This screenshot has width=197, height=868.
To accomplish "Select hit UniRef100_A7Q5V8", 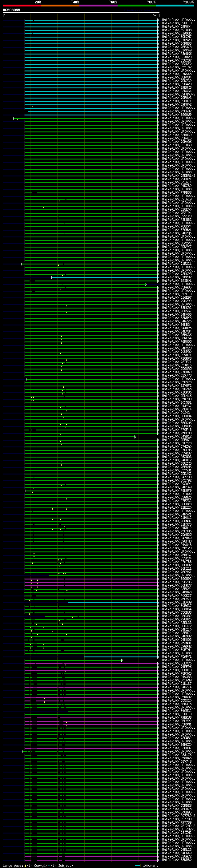I will 177,40.
